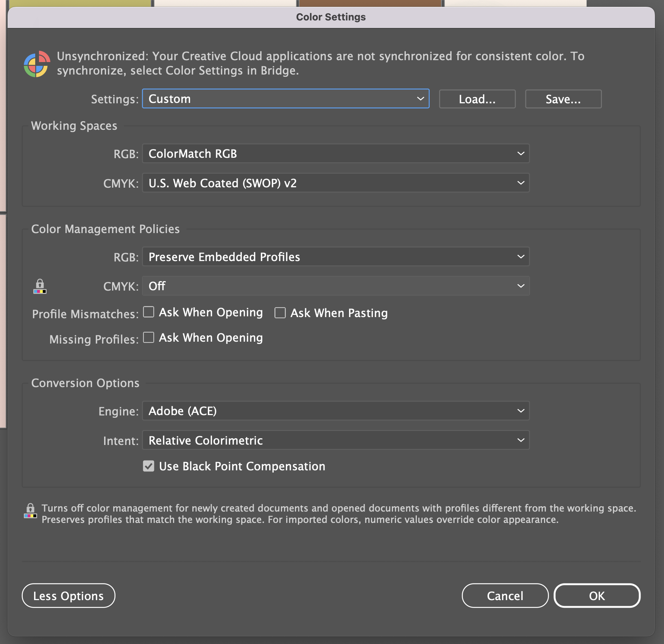Click the Save button

point(563,99)
